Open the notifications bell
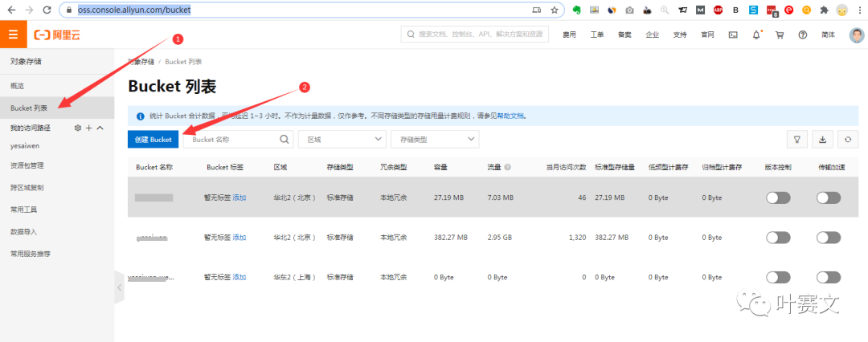 click(756, 35)
